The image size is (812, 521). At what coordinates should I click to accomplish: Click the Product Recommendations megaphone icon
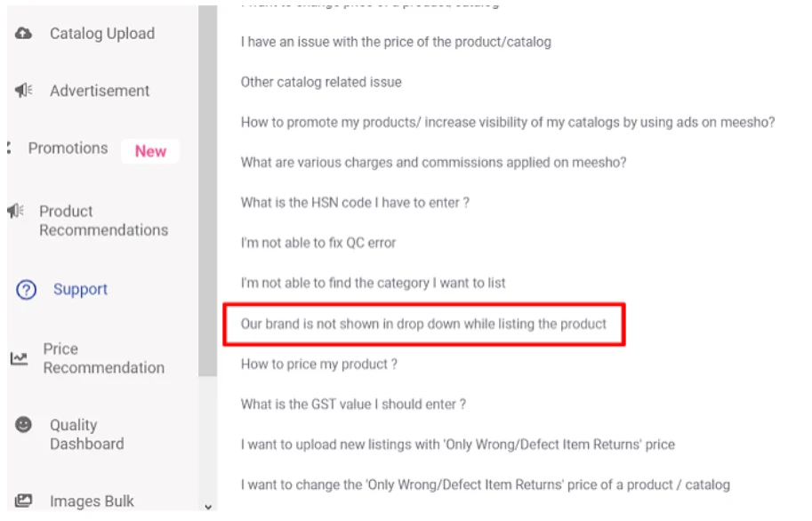coord(15,212)
